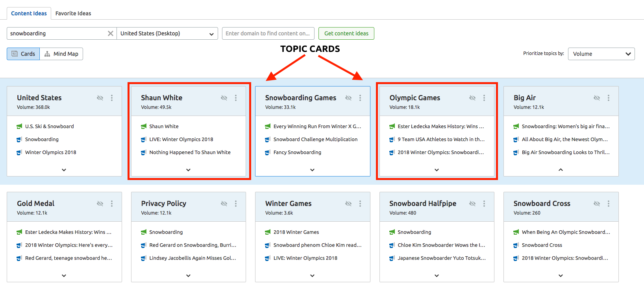Open 'Red Gerard, teenage snowboard he...' headline
The height and width of the screenshot is (283, 644).
(x=68, y=258)
